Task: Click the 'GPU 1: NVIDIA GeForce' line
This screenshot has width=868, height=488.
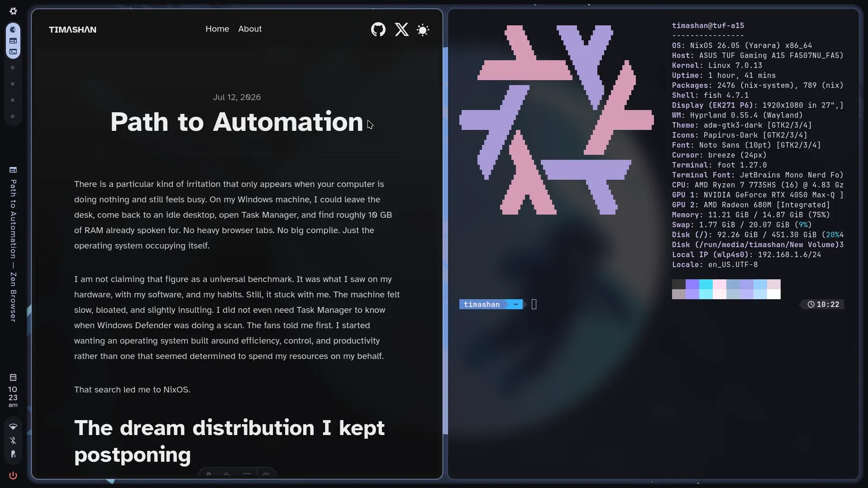Action: click(x=758, y=195)
